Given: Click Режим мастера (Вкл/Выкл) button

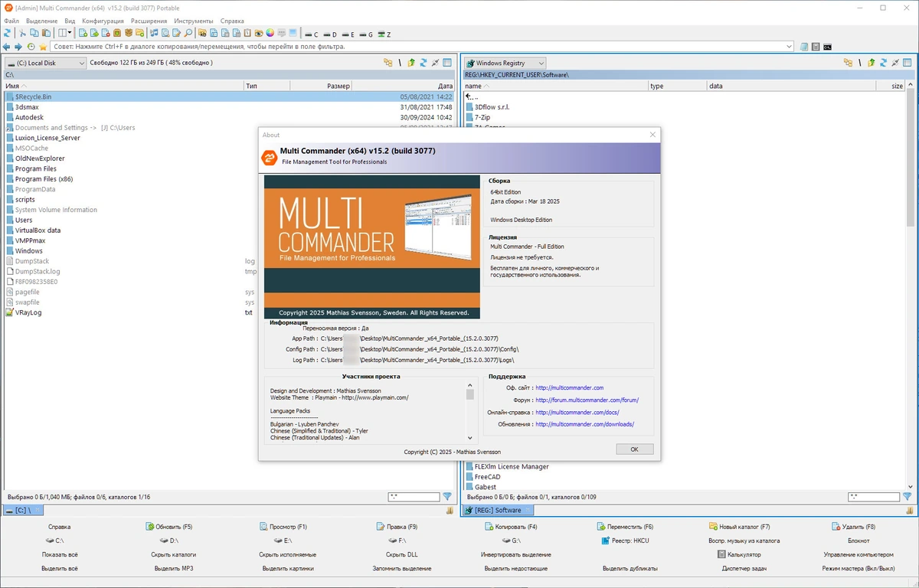Looking at the screenshot, I should [x=858, y=568].
